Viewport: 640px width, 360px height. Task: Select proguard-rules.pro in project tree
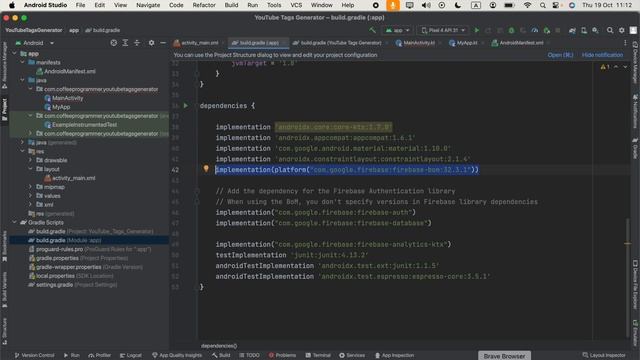pos(90,249)
